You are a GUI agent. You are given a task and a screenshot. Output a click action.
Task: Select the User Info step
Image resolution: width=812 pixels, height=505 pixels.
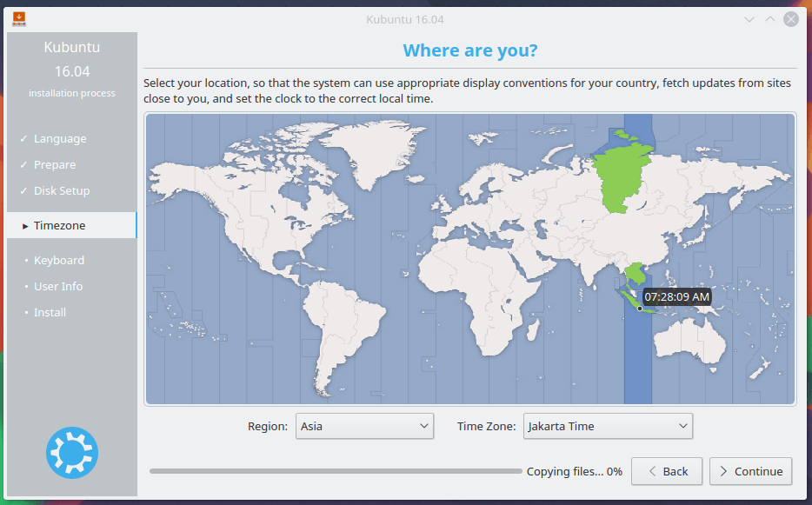click(x=58, y=286)
